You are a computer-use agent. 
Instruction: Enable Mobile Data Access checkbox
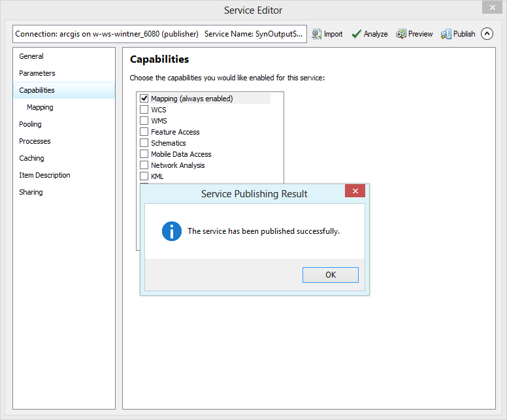pyautogui.click(x=144, y=154)
